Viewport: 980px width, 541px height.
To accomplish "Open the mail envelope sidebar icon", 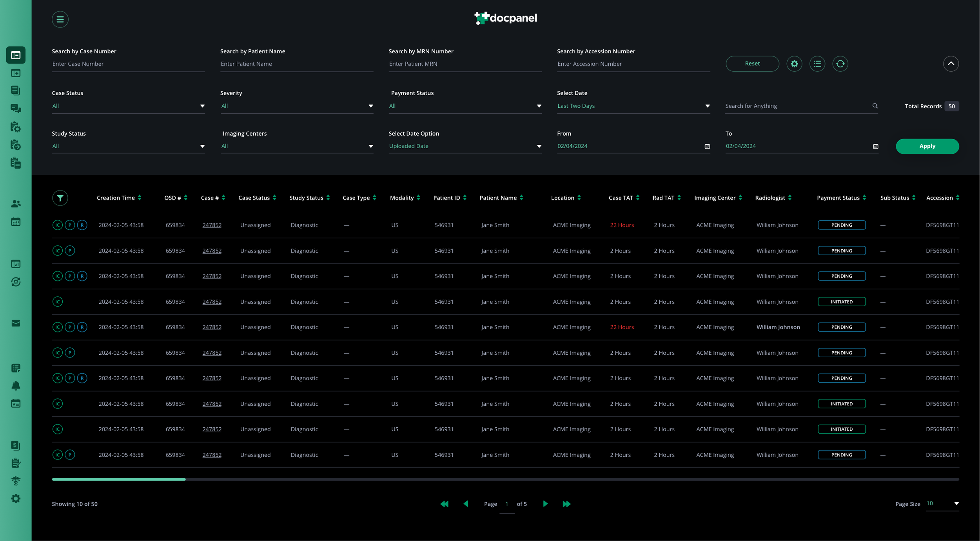I will (x=16, y=323).
